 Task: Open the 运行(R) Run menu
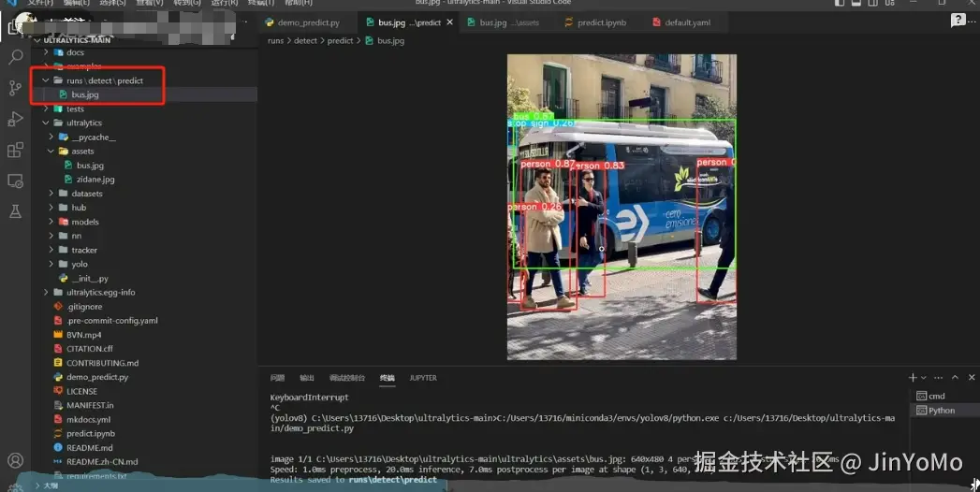tap(225, 3)
